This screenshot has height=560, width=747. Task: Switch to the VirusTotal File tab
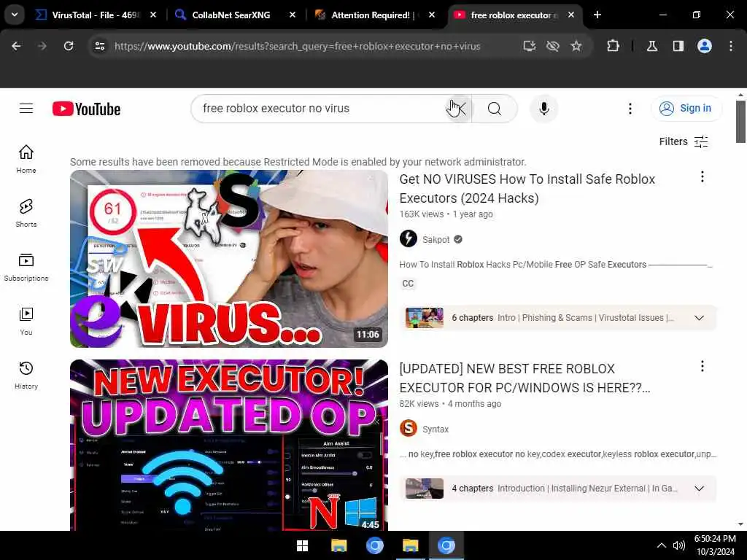click(96, 15)
